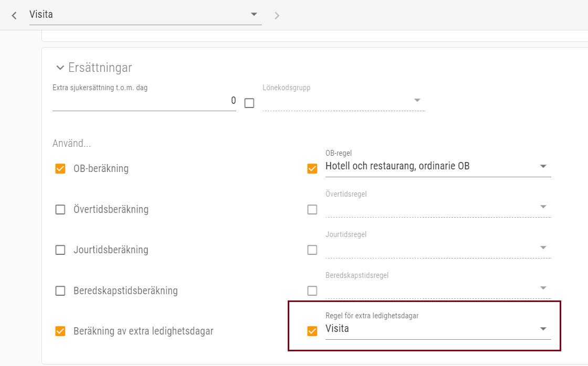The height and width of the screenshot is (366, 588).
Task: Click the Extra sjukersättning t.o.m. dag field
Action: pyautogui.click(x=144, y=101)
